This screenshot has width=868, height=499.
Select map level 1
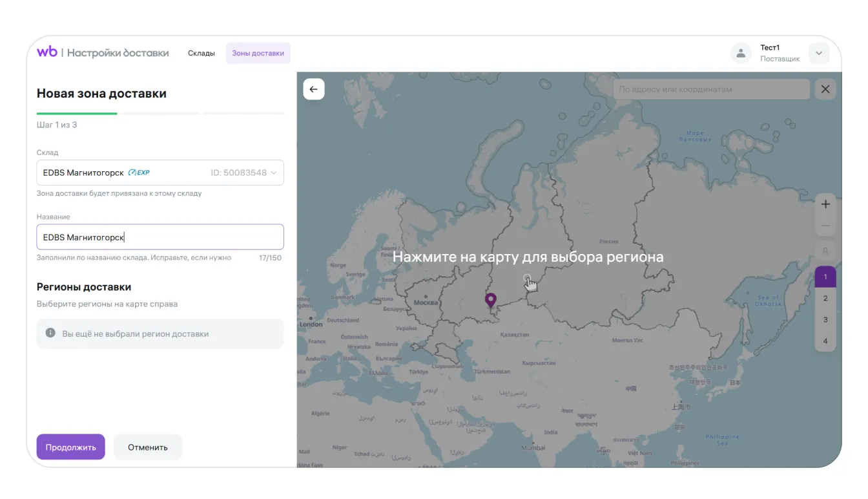825,277
